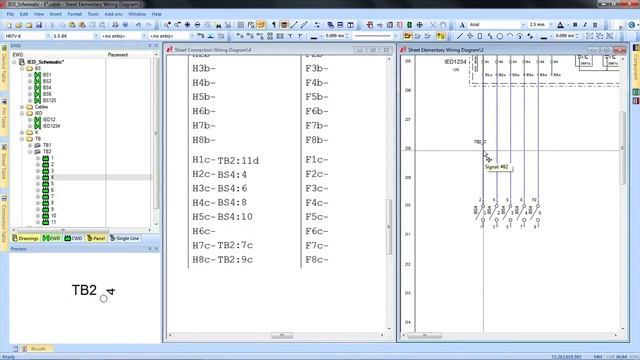640x360 pixels.
Task: Open the File menu
Action: 10,14
